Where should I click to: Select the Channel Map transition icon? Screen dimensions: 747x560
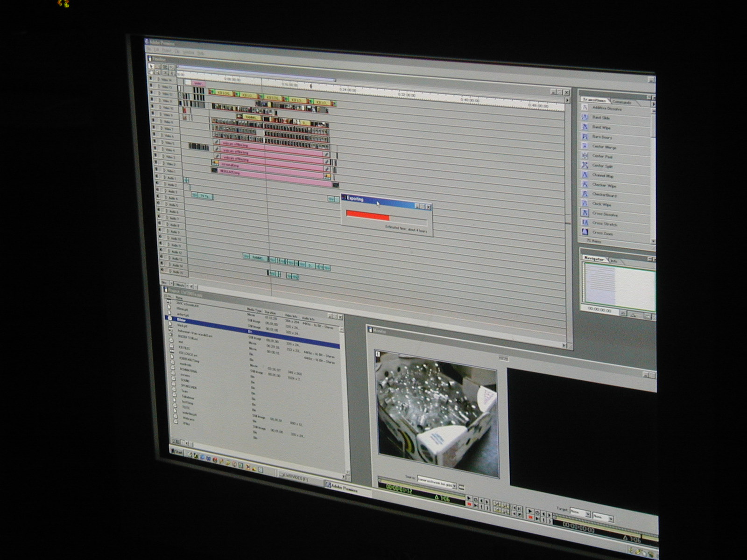585,175
